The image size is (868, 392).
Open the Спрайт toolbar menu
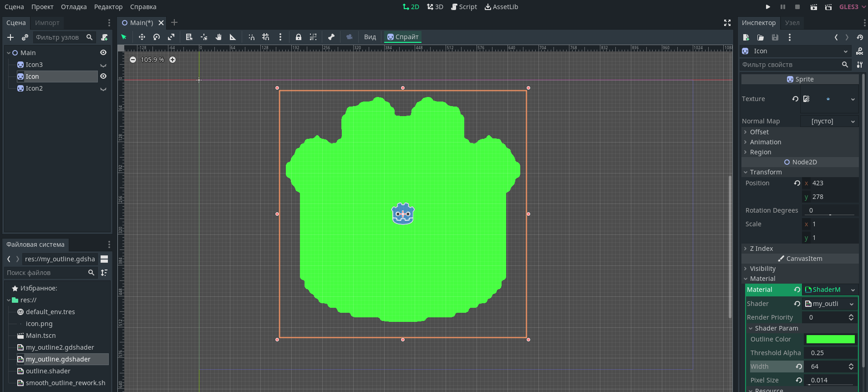(402, 37)
